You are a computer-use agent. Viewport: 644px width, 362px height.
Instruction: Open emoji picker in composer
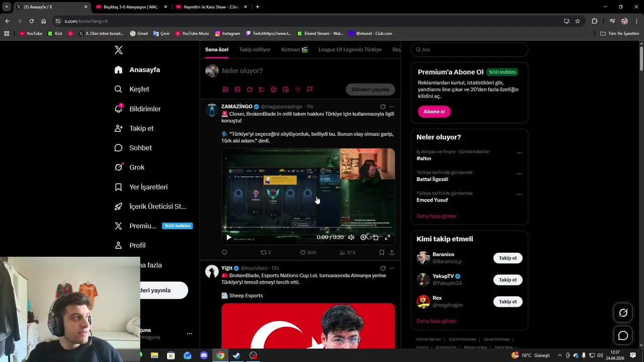[274, 89]
